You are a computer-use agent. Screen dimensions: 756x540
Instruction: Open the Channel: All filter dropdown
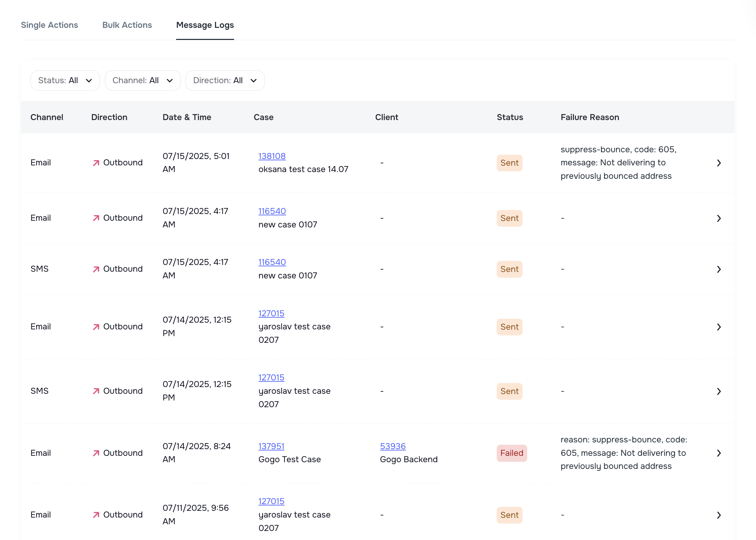(143, 80)
